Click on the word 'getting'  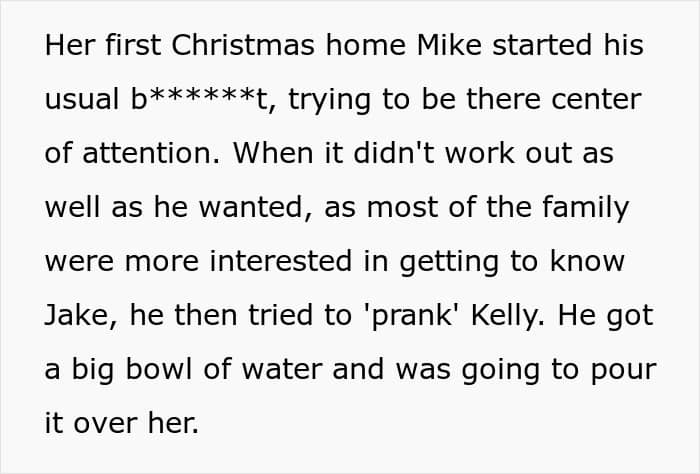point(449,263)
